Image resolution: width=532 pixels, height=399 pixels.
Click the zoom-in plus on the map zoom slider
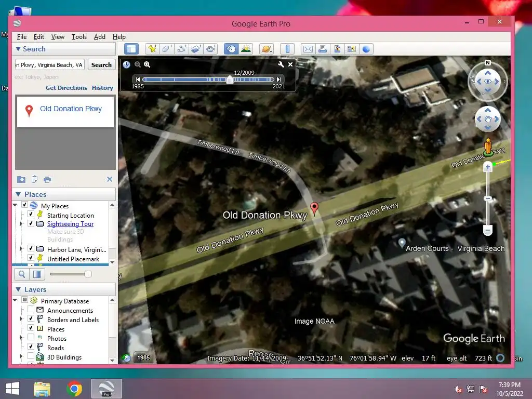(487, 167)
